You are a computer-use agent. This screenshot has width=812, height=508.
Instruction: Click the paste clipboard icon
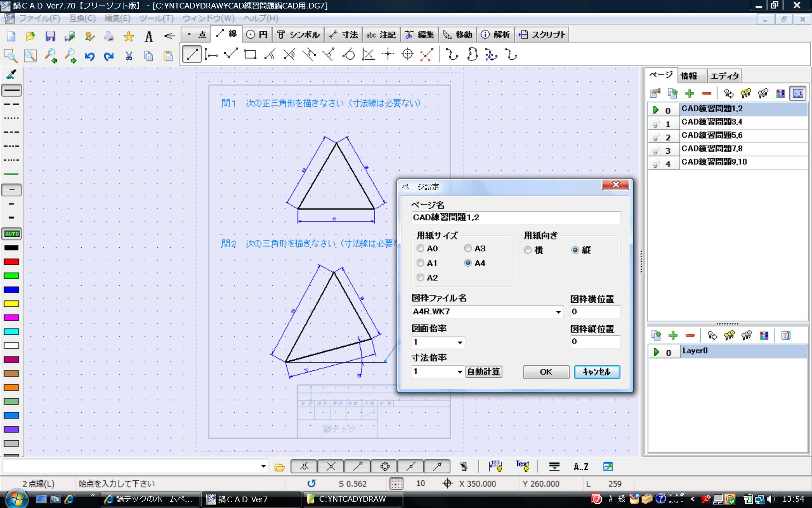pyautogui.click(x=168, y=56)
